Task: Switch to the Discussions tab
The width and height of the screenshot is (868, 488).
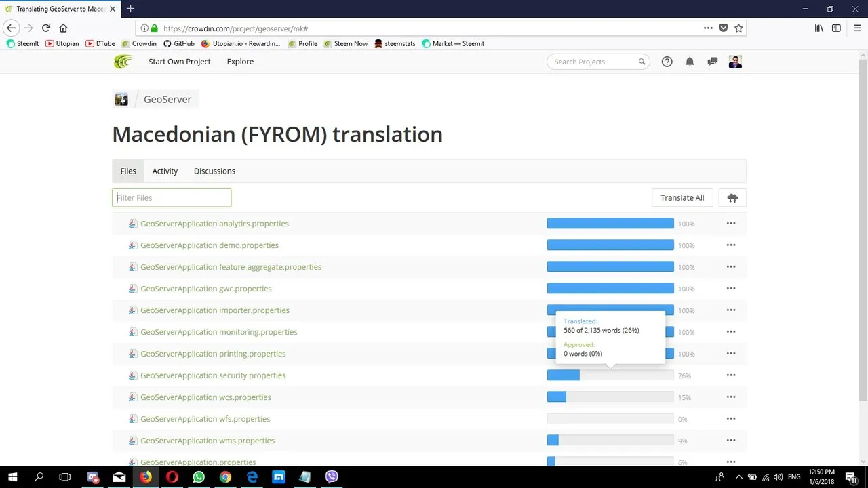Action: tap(214, 171)
